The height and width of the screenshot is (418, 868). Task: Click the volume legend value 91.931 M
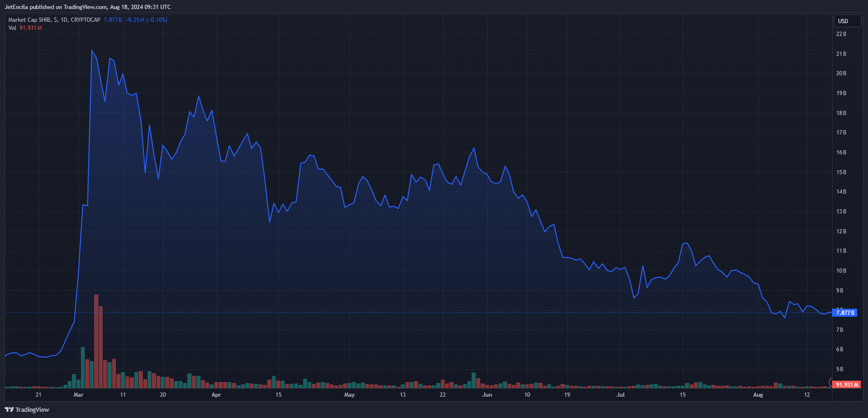pyautogui.click(x=31, y=28)
